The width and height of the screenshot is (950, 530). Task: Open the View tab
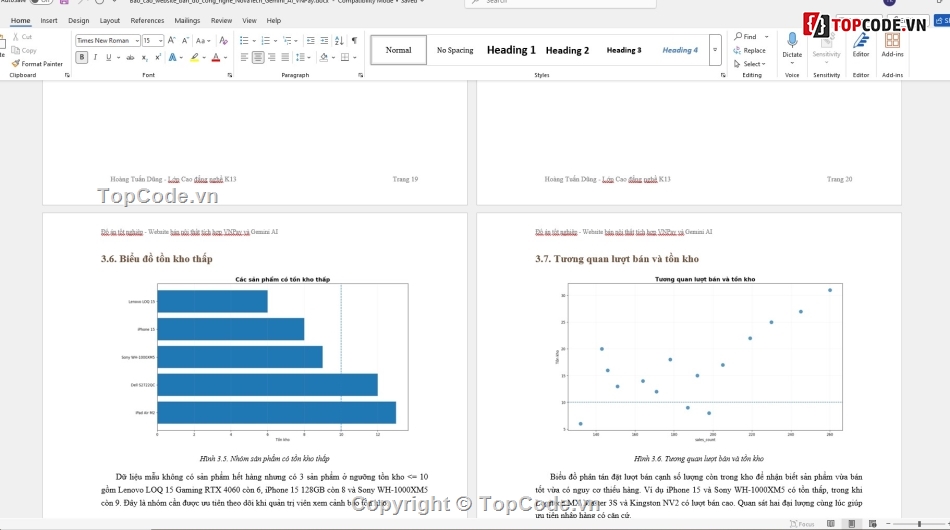(249, 21)
